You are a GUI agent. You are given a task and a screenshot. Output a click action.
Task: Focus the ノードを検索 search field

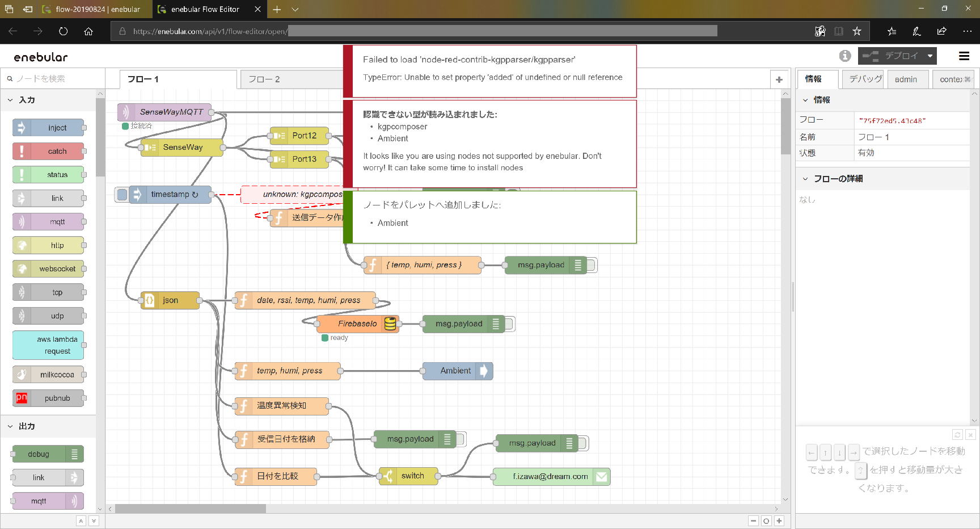[53, 79]
